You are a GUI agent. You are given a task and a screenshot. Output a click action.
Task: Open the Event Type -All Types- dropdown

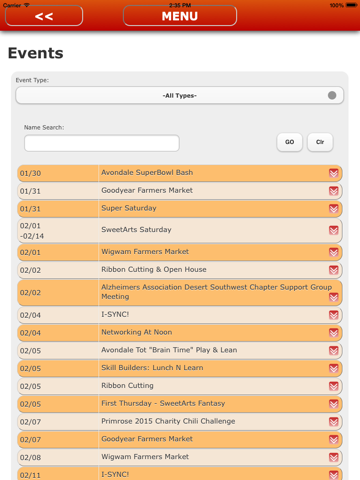point(179,96)
